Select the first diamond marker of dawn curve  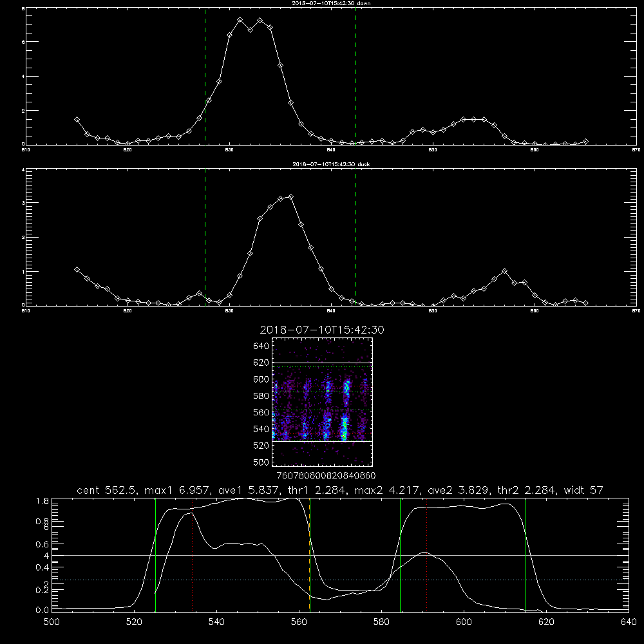pyautogui.click(x=77, y=120)
